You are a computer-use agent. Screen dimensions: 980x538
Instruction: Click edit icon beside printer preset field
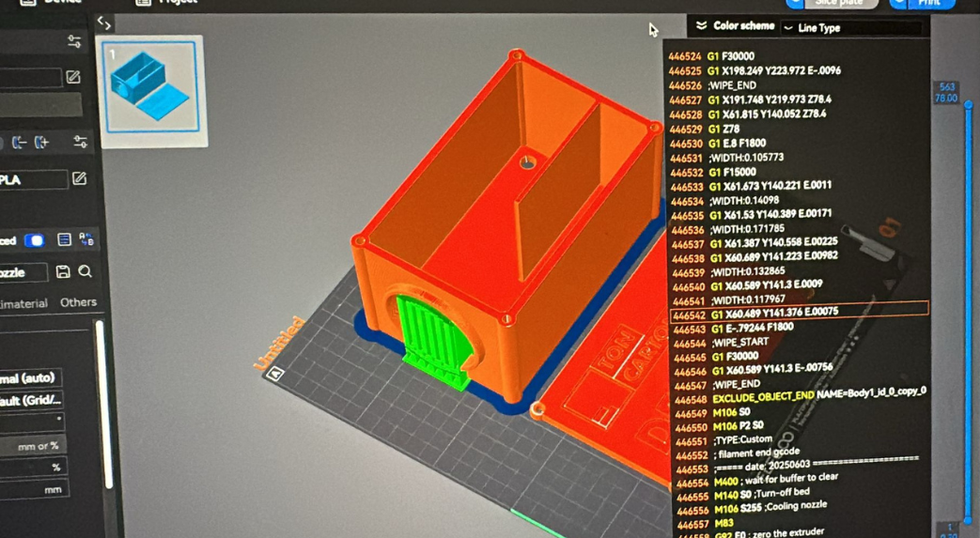[73, 77]
